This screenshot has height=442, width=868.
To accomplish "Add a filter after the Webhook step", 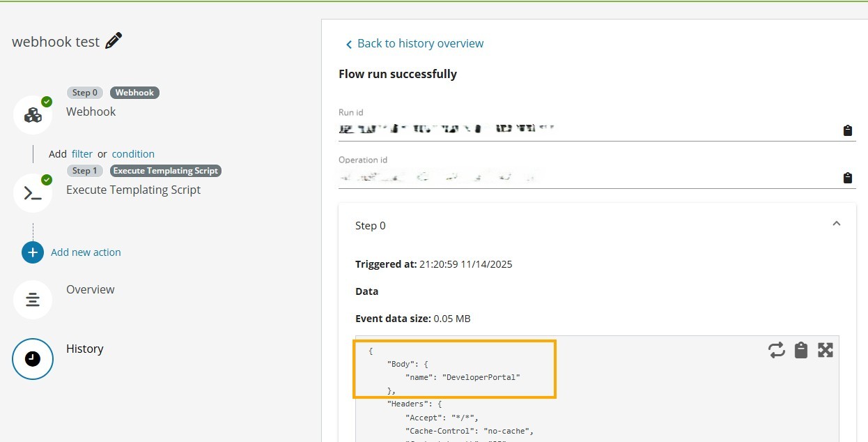I will point(82,154).
